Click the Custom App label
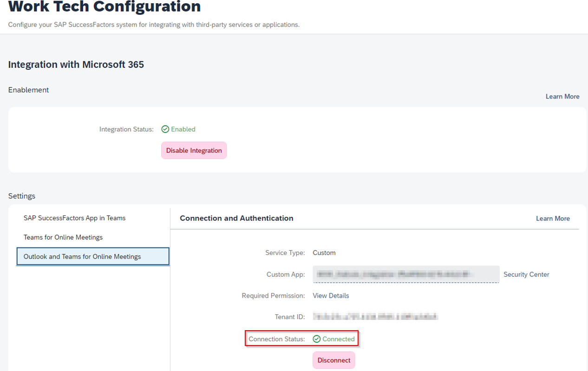588x371 pixels. pyautogui.click(x=286, y=274)
